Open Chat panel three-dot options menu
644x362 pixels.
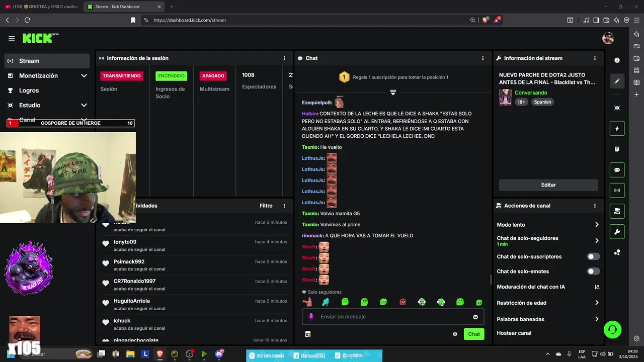(483, 58)
